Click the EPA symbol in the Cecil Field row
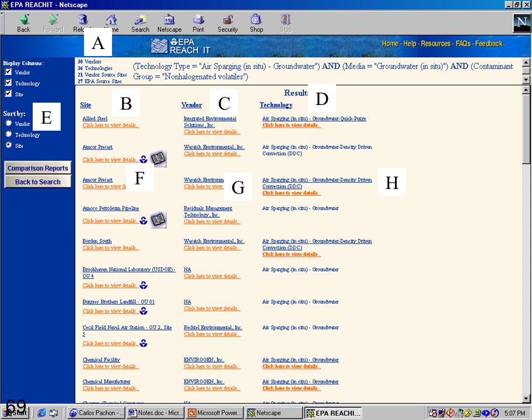 click(143, 344)
